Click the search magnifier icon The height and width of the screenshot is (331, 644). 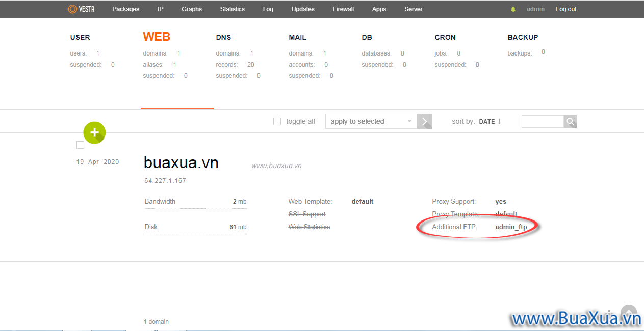pyautogui.click(x=570, y=121)
